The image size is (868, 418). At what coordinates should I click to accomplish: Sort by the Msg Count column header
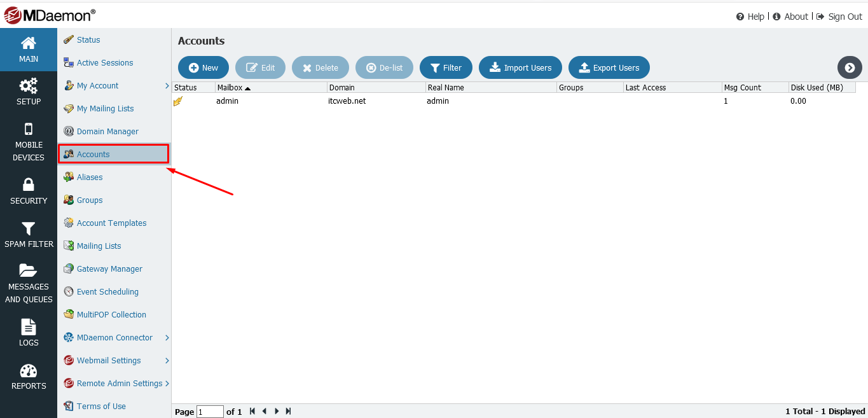tap(755, 87)
